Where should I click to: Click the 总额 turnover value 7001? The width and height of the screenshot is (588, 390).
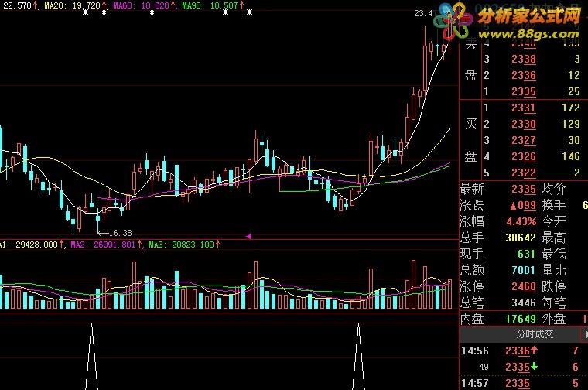(x=524, y=270)
